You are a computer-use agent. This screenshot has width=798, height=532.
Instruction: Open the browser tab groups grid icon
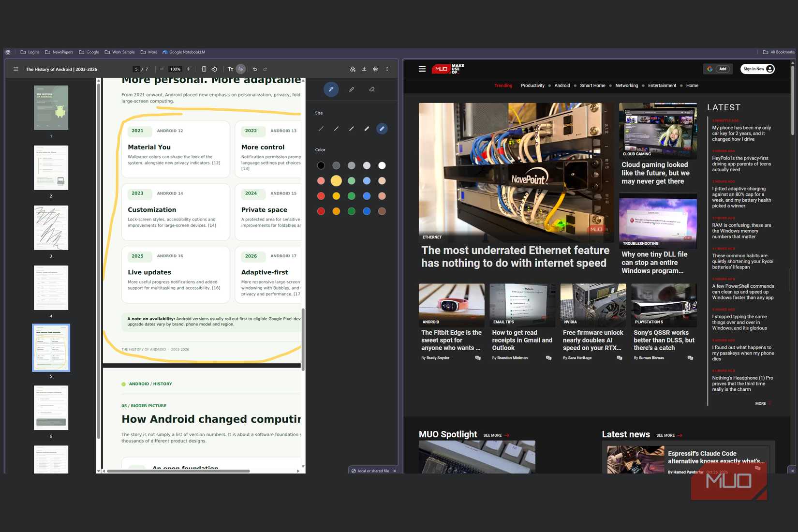(x=8, y=52)
